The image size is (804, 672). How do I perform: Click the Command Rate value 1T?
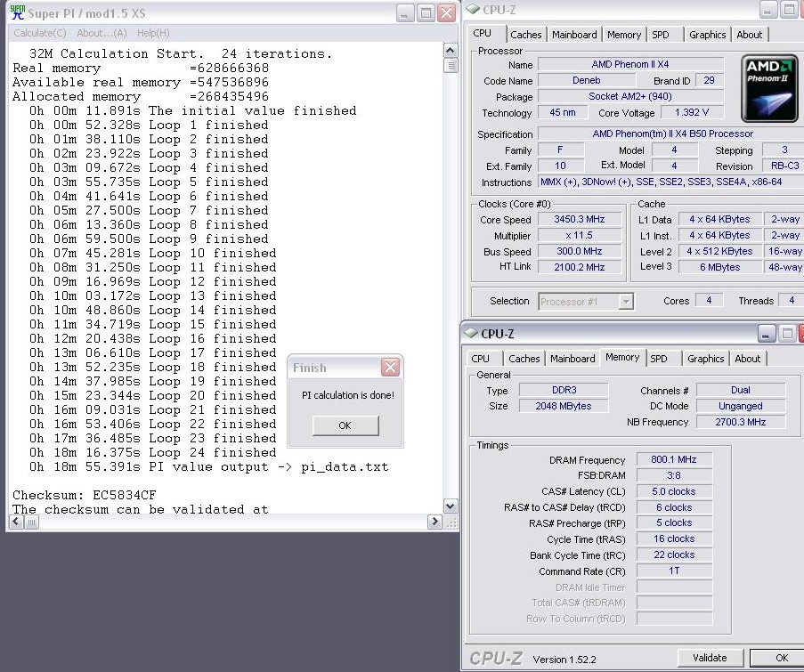click(674, 571)
